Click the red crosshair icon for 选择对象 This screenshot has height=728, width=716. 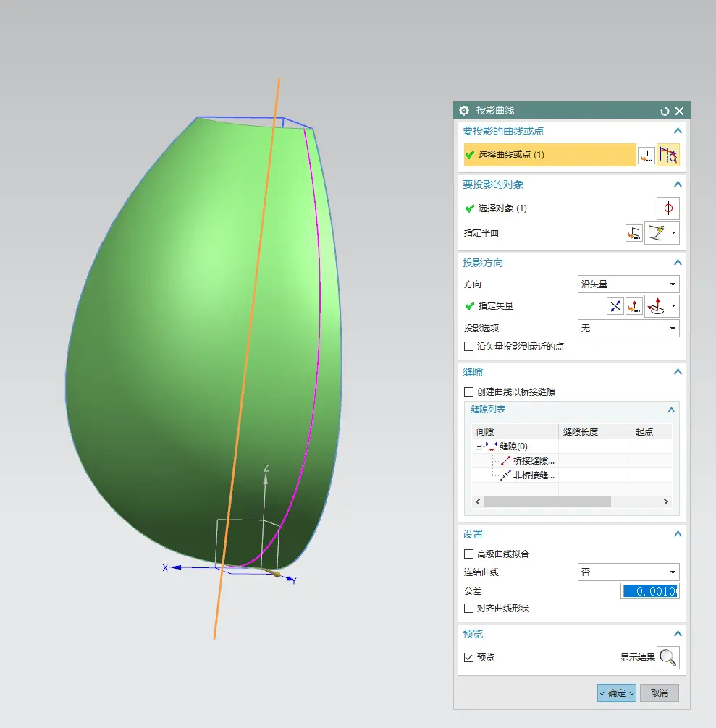point(668,208)
